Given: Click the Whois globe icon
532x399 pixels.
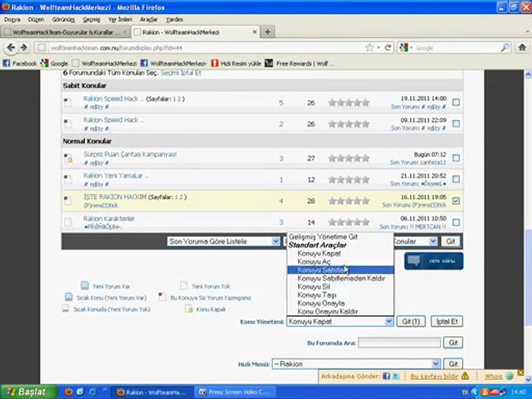Looking at the screenshot, I should coord(509,376).
